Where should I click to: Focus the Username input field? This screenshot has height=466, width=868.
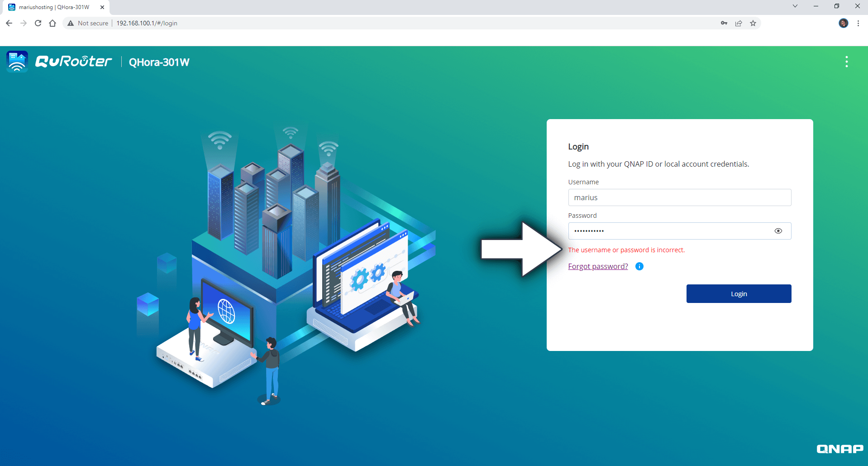coord(679,197)
